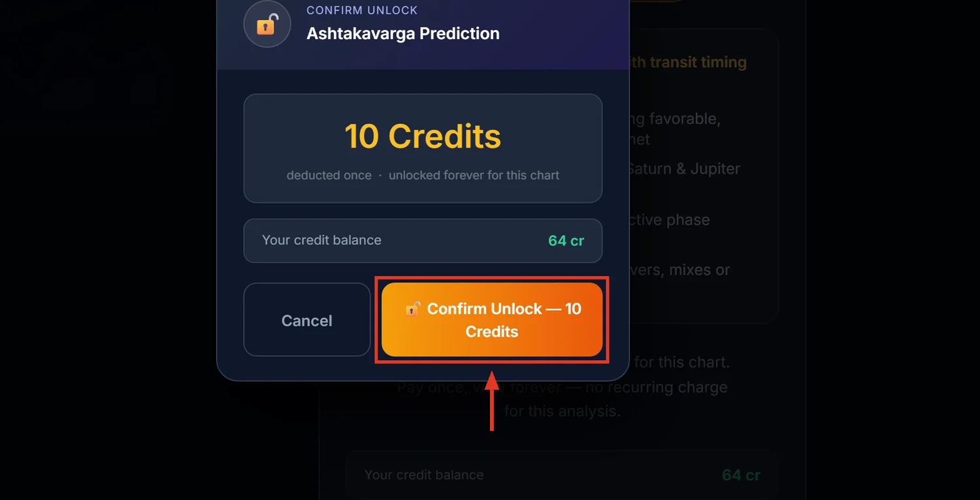Click the red arrow pointing at Confirm Unlock
This screenshot has width=980, height=500.
click(492, 401)
